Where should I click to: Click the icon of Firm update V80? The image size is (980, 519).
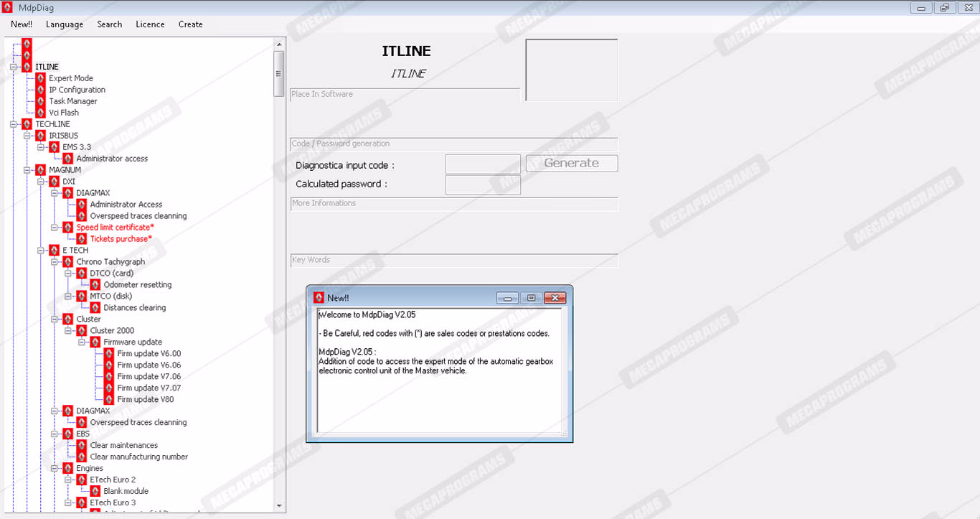(109, 400)
